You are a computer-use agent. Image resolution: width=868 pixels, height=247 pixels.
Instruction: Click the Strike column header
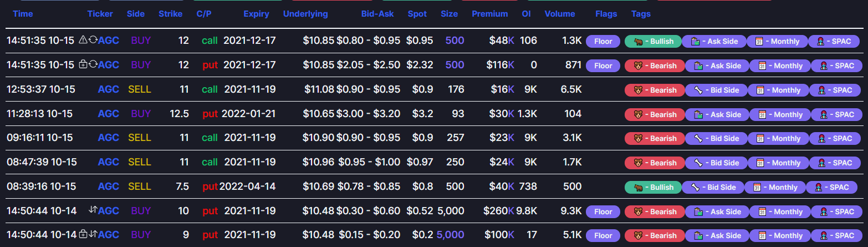point(170,14)
